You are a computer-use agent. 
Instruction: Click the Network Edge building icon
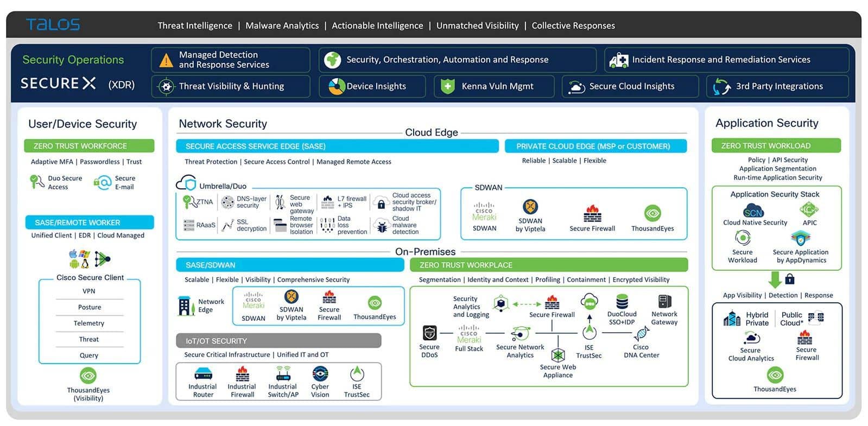click(x=186, y=306)
